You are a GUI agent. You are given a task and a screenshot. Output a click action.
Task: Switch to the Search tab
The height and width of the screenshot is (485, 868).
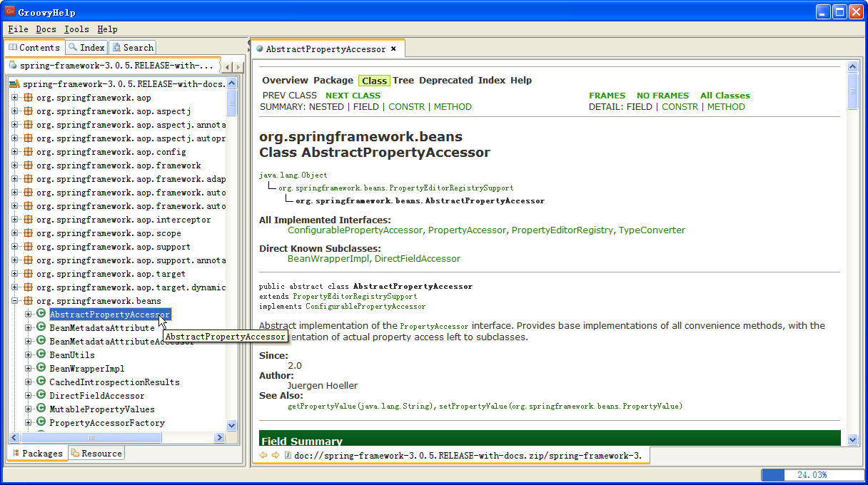(x=133, y=48)
